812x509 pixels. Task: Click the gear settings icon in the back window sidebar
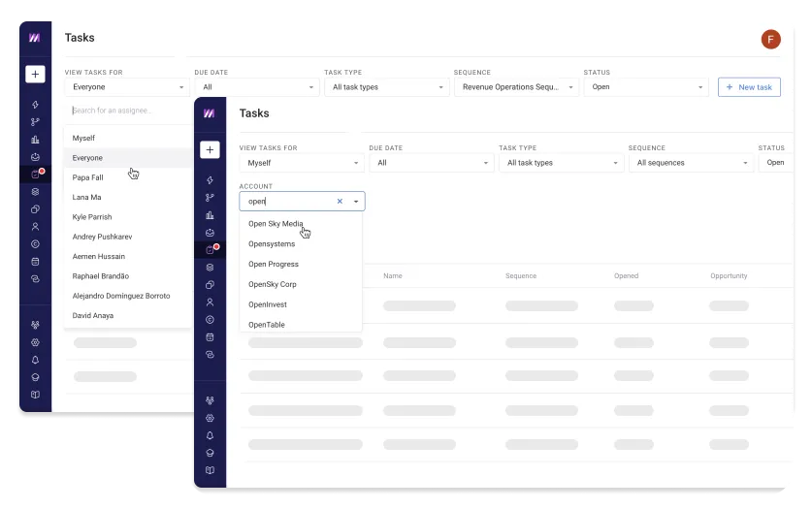[x=35, y=342]
